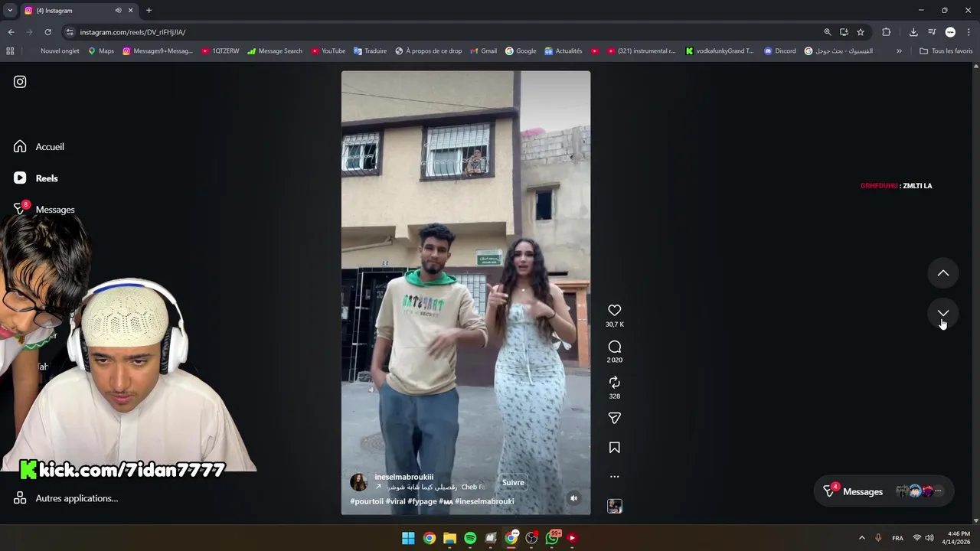The width and height of the screenshot is (980, 551).
Task: Expand hidden bookmarks chevron
Action: pyautogui.click(x=899, y=51)
